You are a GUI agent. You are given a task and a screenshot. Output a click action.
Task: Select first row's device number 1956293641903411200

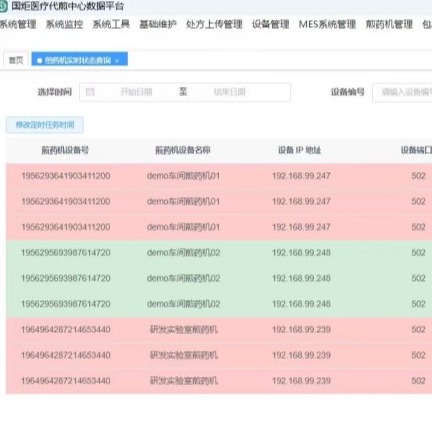66,176
